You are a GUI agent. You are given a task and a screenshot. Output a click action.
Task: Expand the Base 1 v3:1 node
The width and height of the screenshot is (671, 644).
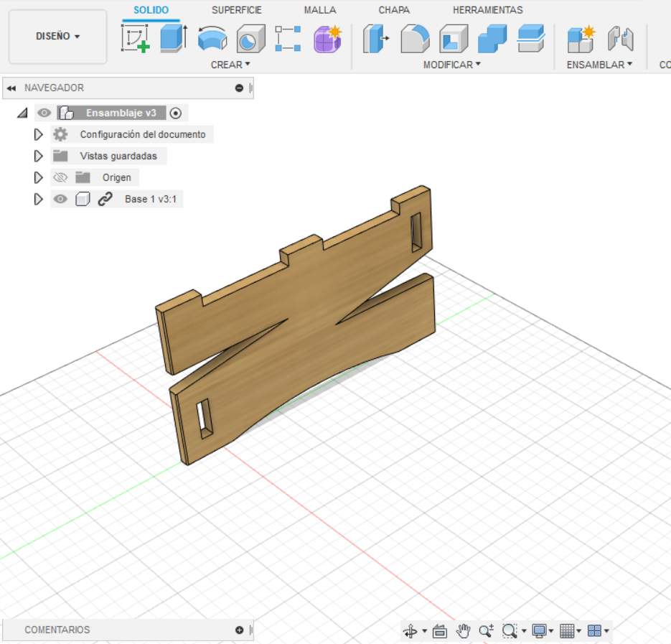click(38, 199)
